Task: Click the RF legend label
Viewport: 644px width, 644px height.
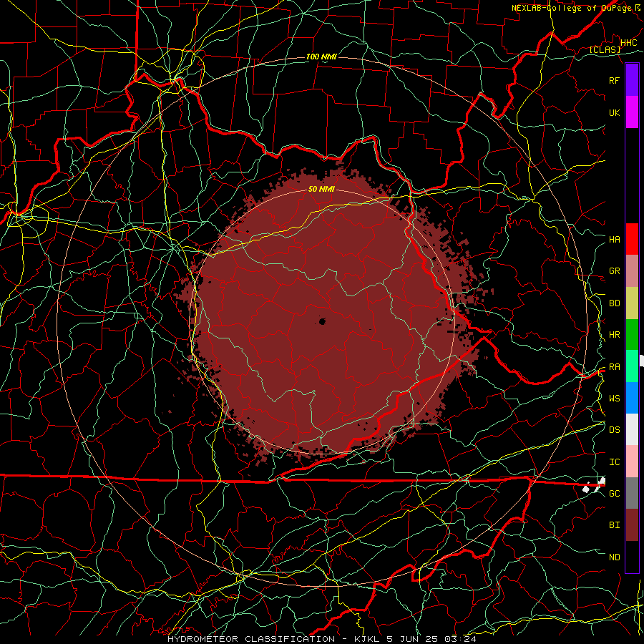Action: (x=615, y=80)
